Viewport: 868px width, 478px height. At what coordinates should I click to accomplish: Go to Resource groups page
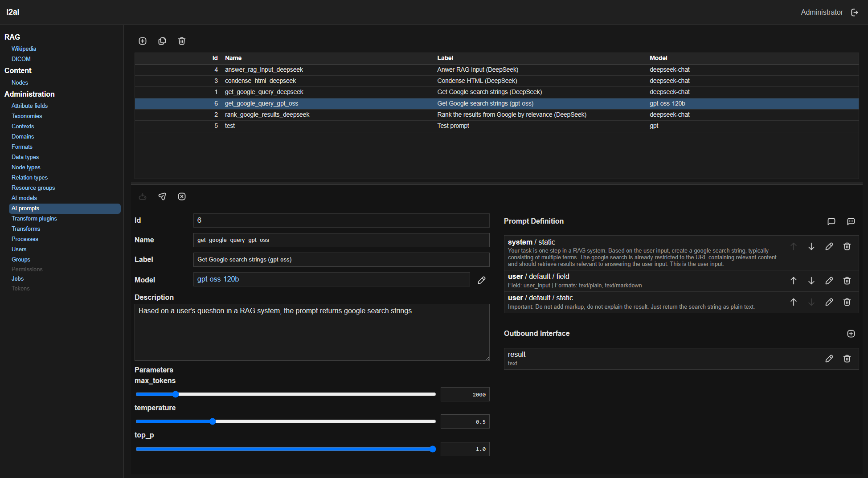33,188
